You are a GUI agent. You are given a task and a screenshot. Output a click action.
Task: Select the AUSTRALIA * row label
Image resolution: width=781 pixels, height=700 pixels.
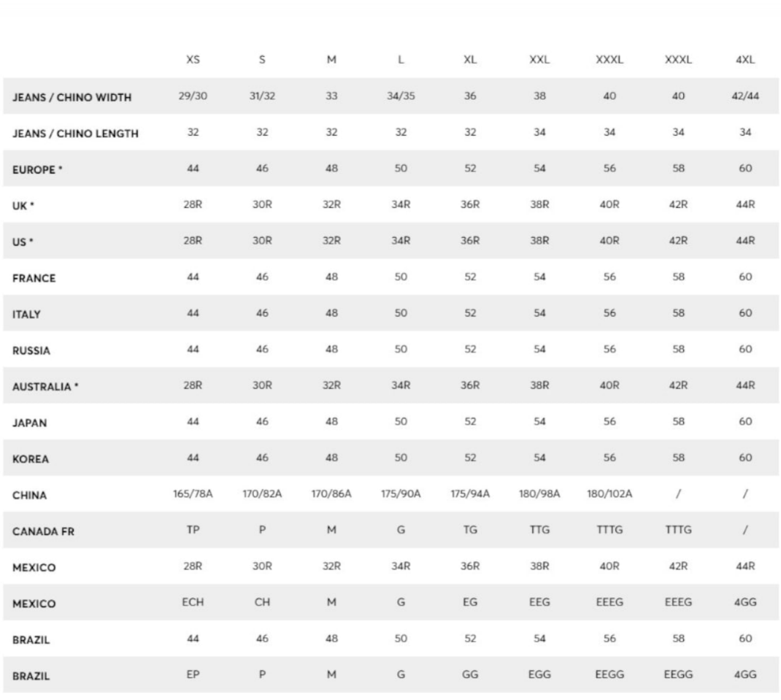(x=45, y=387)
